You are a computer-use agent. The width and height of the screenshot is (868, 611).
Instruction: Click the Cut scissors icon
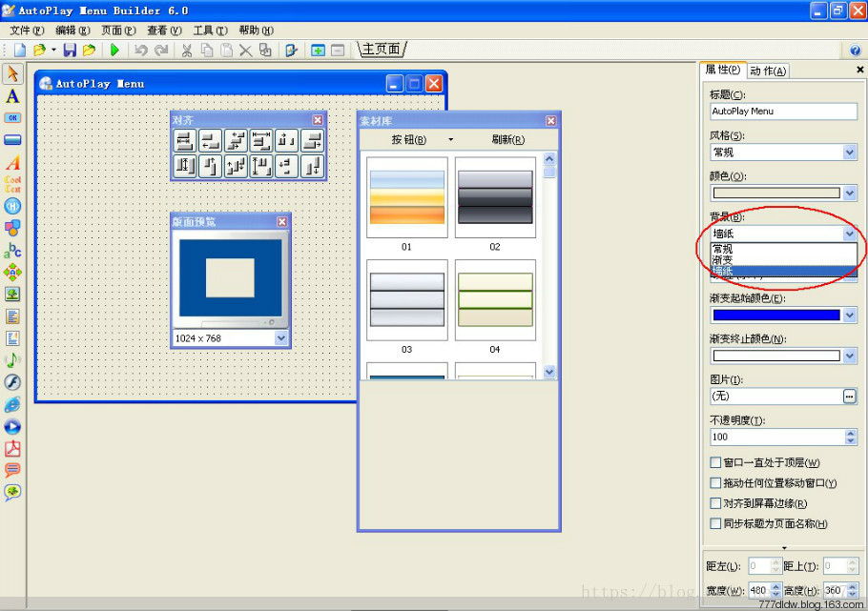click(x=187, y=51)
